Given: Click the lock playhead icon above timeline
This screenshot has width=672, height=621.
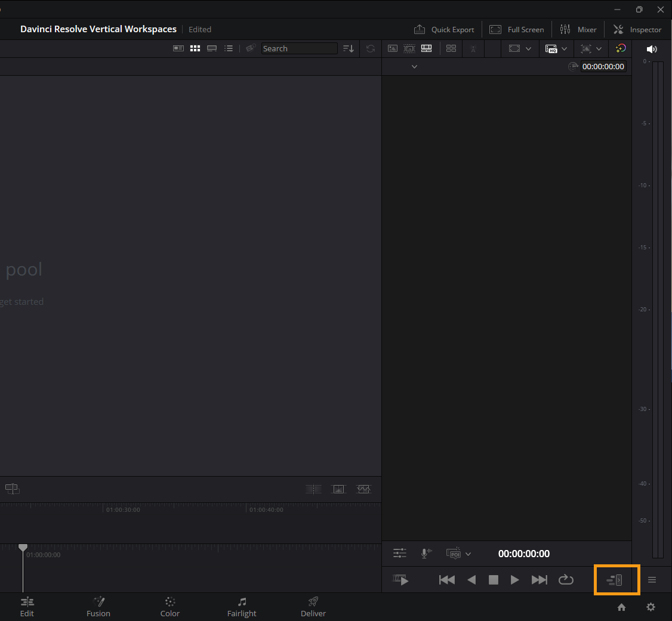Looking at the screenshot, I should [x=313, y=489].
